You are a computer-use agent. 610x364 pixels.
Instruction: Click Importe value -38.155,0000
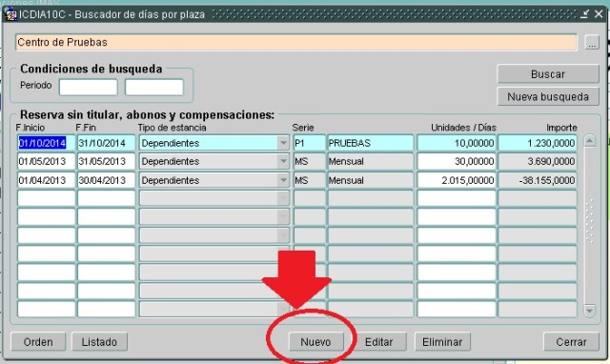coord(538,180)
